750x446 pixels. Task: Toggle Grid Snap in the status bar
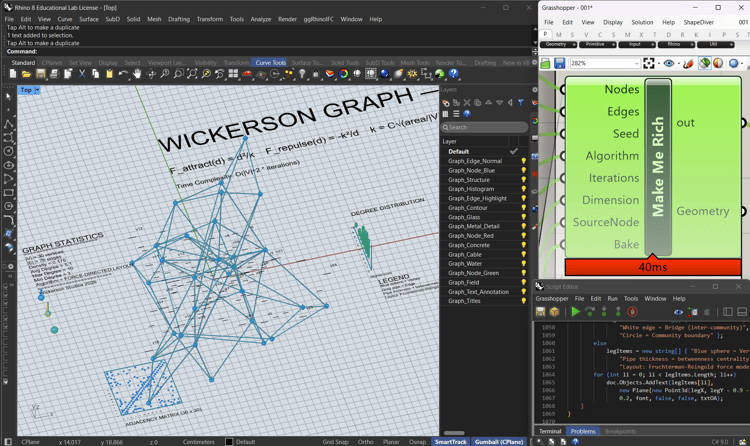point(335,441)
